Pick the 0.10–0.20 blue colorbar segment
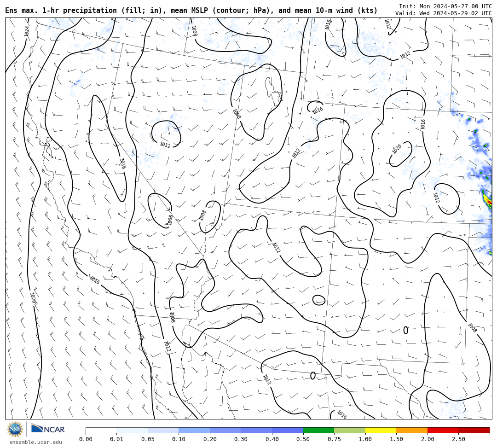This screenshot has width=497, height=448. [x=194, y=430]
